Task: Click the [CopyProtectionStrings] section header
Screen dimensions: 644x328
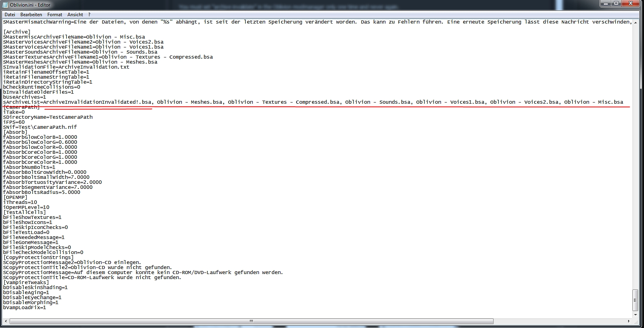Action: click(x=39, y=257)
